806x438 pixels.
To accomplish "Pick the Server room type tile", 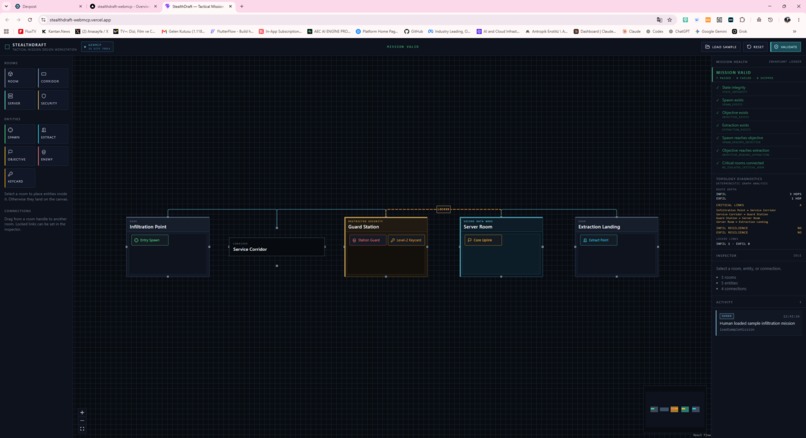I will coord(20,100).
